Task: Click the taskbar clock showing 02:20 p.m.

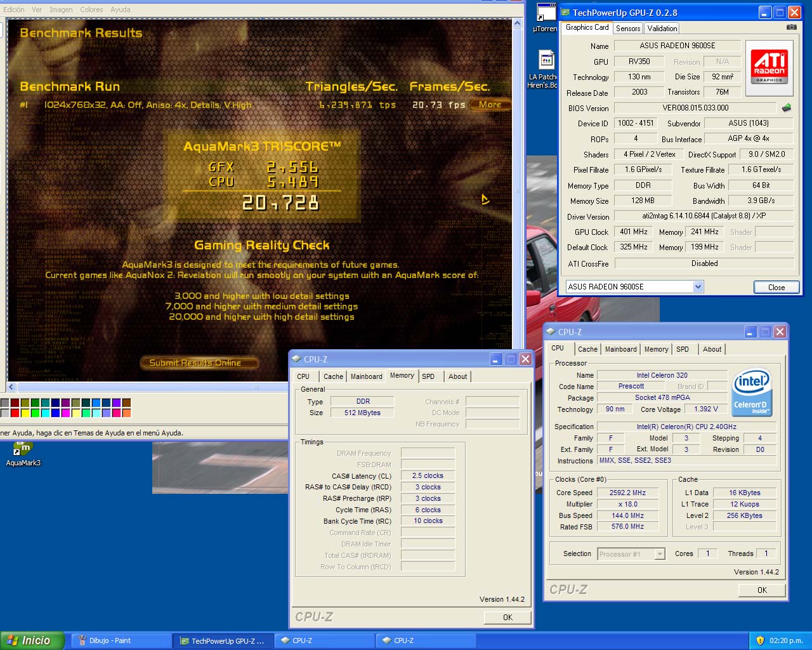Action: coord(786,640)
